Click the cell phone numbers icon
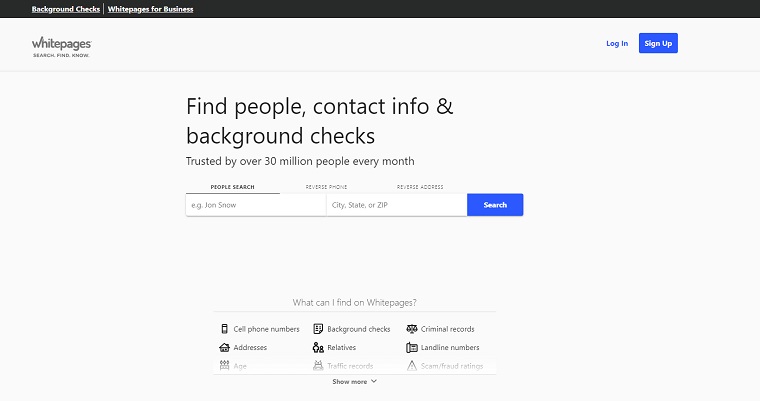This screenshot has width=760, height=401. (224, 329)
